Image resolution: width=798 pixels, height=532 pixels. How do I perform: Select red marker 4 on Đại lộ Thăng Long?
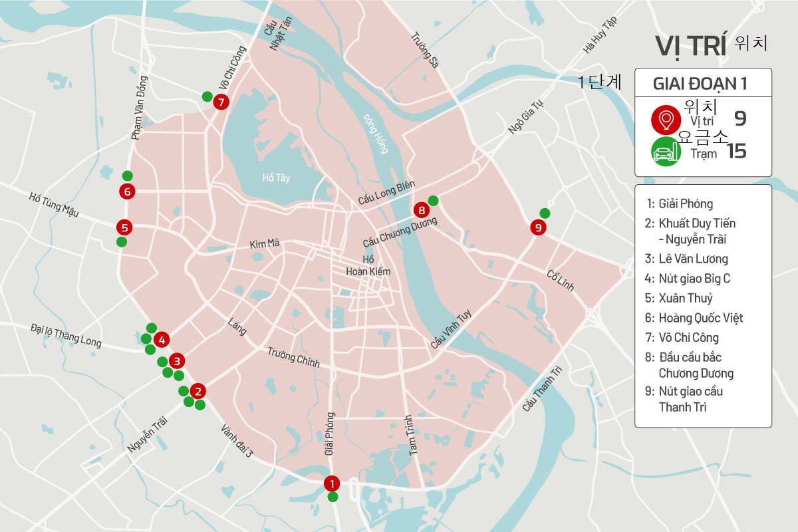(x=160, y=340)
